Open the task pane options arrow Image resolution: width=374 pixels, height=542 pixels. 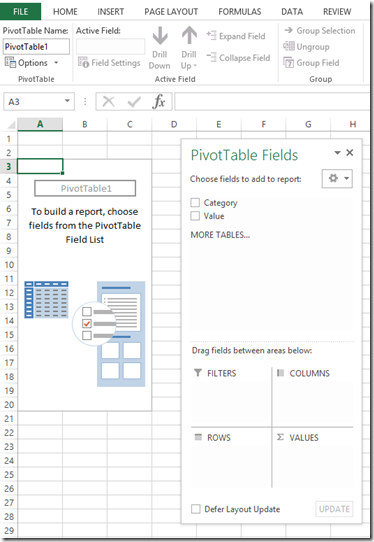pyautogui.click(x=337, y=152)
